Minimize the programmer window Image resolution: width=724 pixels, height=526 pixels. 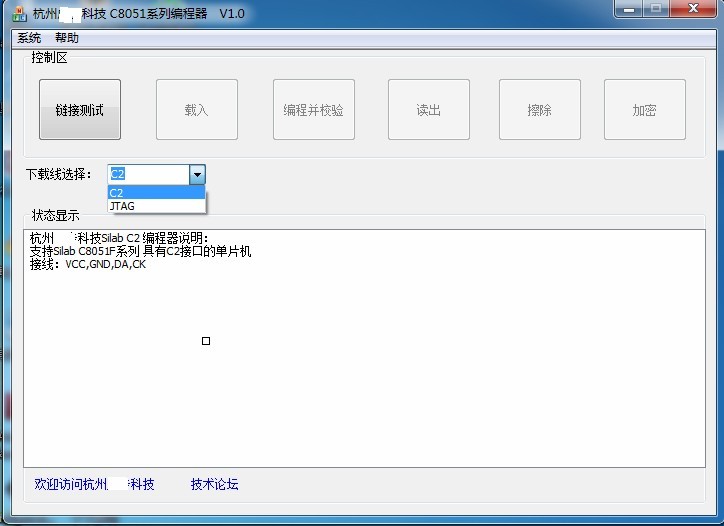[x=627, y=10]
